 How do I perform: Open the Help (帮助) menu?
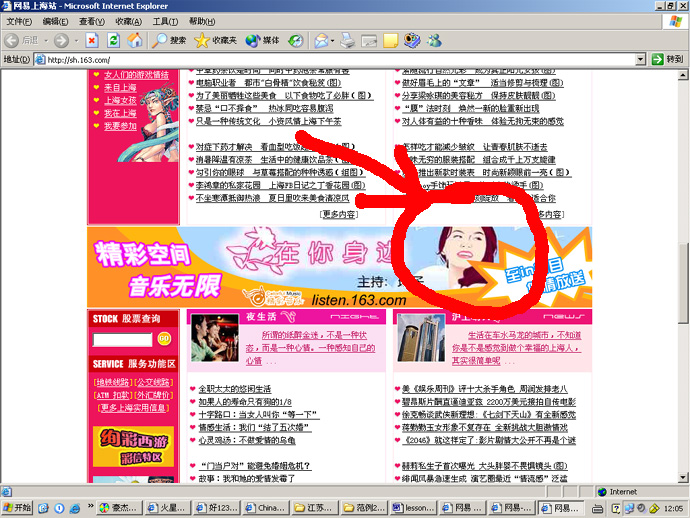tap(202, 21)
